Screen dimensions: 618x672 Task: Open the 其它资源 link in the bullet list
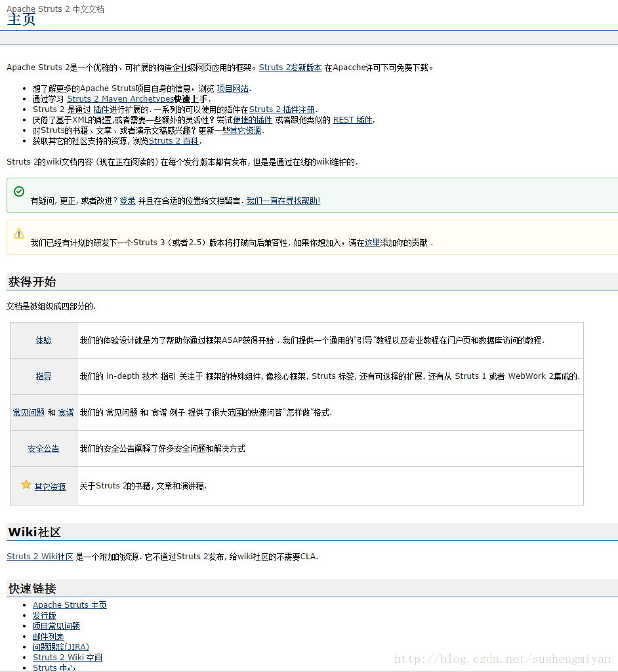click(246, 130)
